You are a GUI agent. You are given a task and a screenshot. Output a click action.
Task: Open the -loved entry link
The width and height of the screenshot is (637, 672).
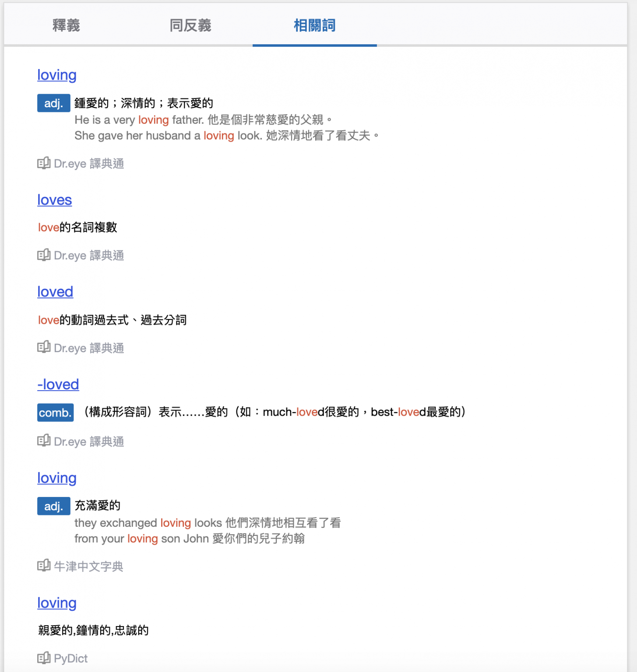pos(58,384)
